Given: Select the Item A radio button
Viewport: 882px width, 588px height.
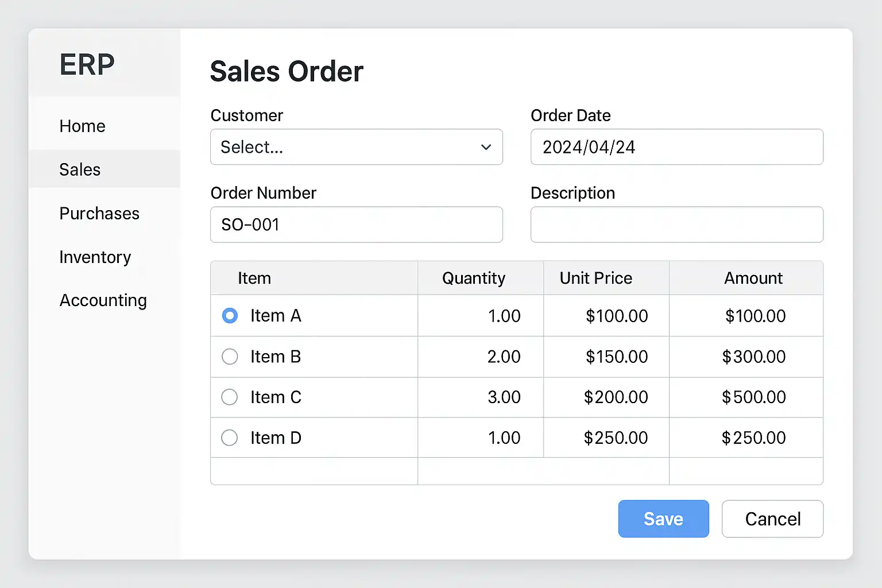Looking at the screenshot, I should [x=230, y=316].
